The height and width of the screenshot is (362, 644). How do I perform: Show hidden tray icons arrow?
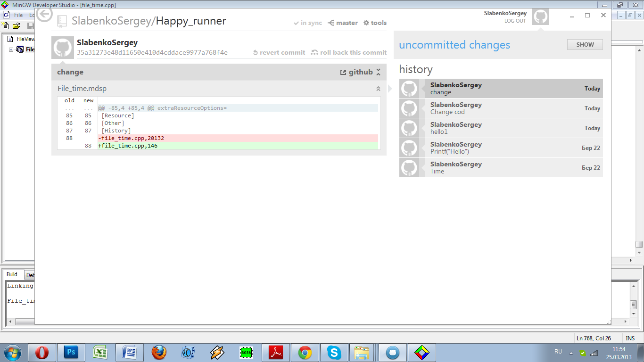click(571, 353)
